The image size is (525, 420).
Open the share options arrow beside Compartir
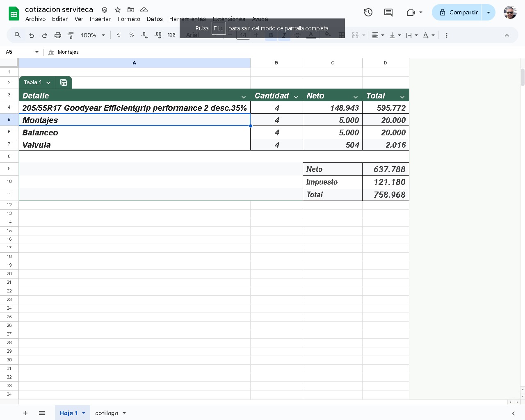[488, 12]
